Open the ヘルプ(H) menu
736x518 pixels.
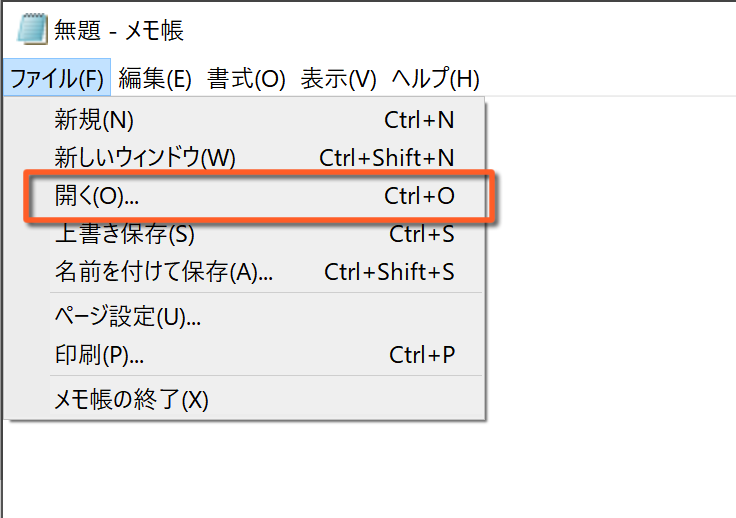pyautogui.click(x=435, y=78)
